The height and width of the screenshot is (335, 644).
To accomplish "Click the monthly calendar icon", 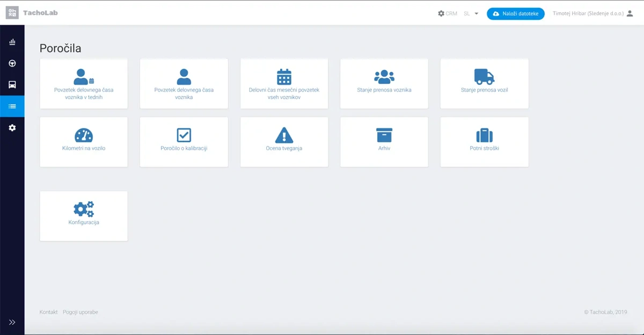I will tap(284, 77).
